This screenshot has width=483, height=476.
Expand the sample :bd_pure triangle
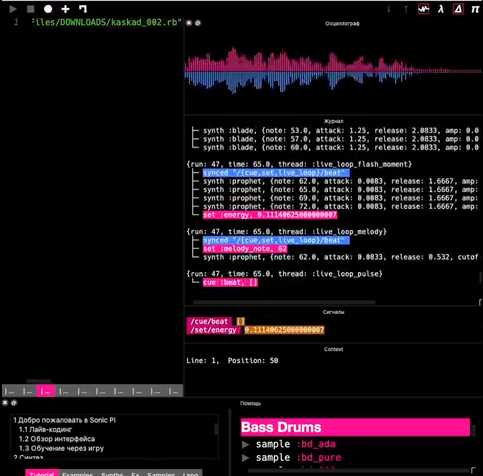pos(246,458)
